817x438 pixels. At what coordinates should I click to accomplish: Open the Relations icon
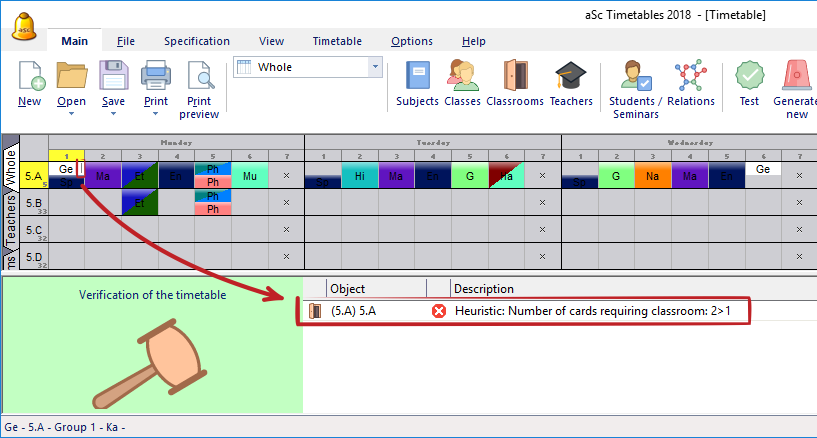coord(691,77)
